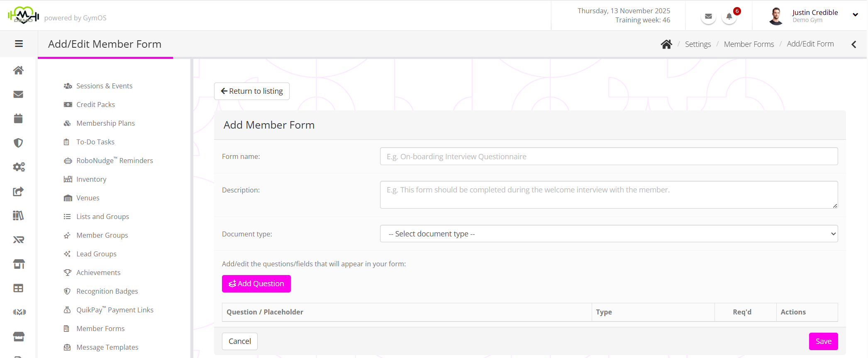The height and width of the screenshot is (358, 868).
Task: Click the hamburger menu icon
Action: 19,44
